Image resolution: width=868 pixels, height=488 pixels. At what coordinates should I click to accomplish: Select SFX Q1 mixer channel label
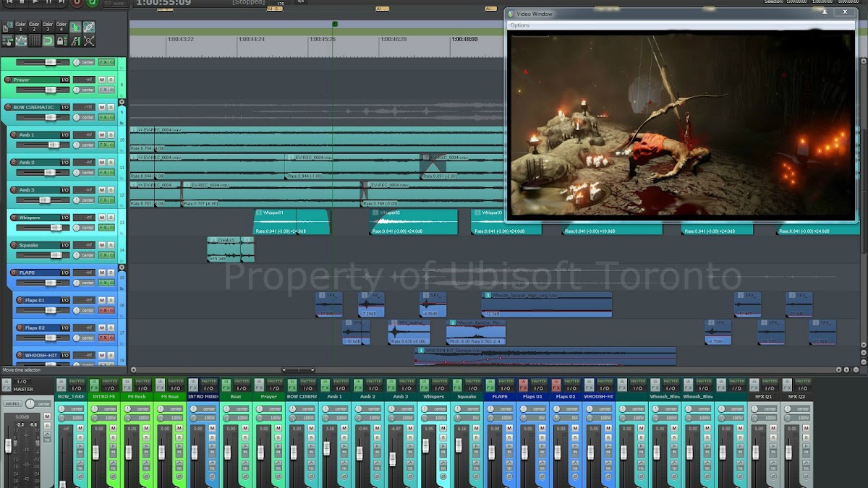[764, 396]
